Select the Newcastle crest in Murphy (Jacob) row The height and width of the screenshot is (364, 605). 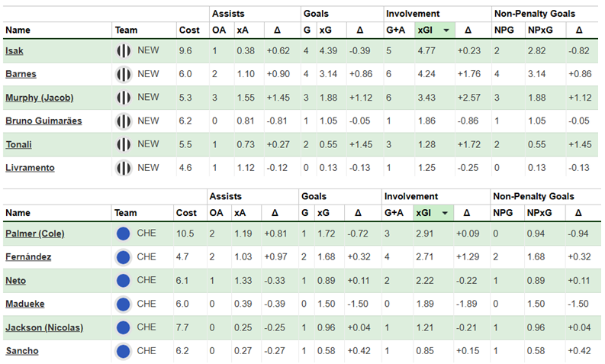[124, 98]
